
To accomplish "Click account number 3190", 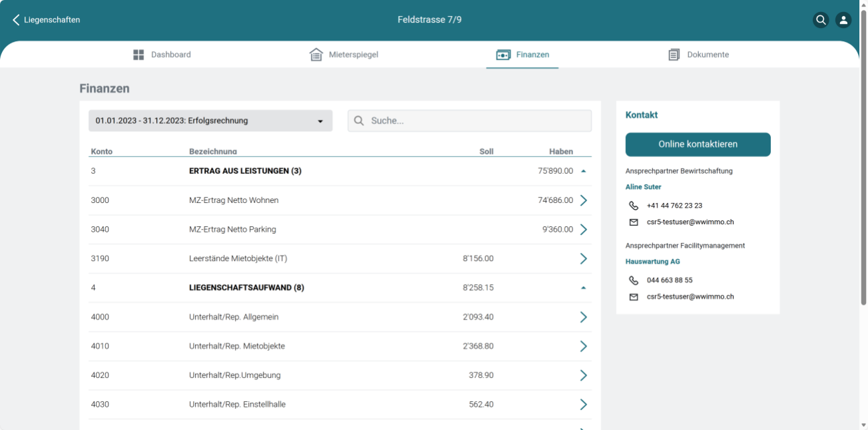I will [100, 259].
